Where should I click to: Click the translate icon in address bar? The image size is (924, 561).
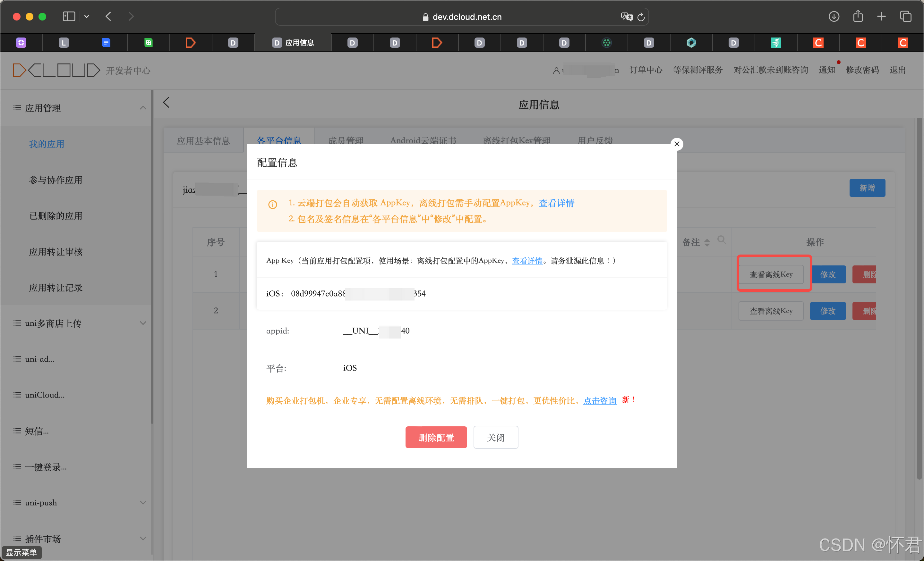pyautogui.click(x=627, y=17)
